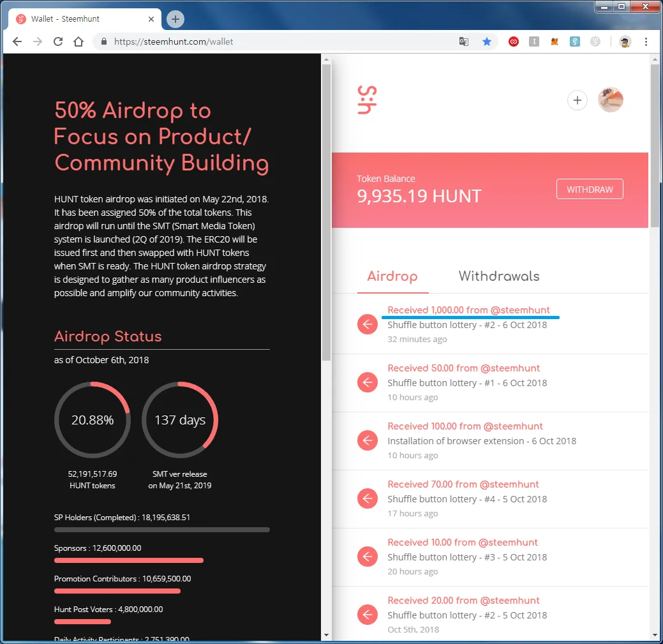Click arrow icon beside 20.00 transaction
Screen dimensions: 663x644
[x=368, y=615]
